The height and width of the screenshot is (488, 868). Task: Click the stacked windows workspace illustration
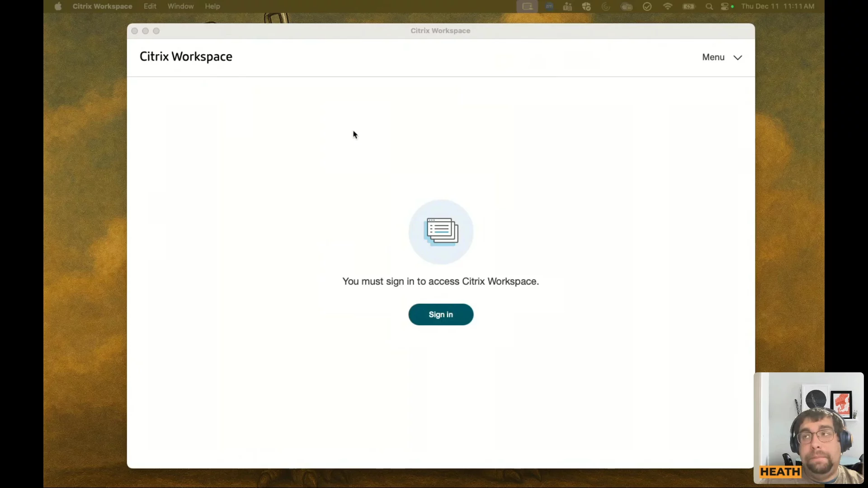(441, 232)
